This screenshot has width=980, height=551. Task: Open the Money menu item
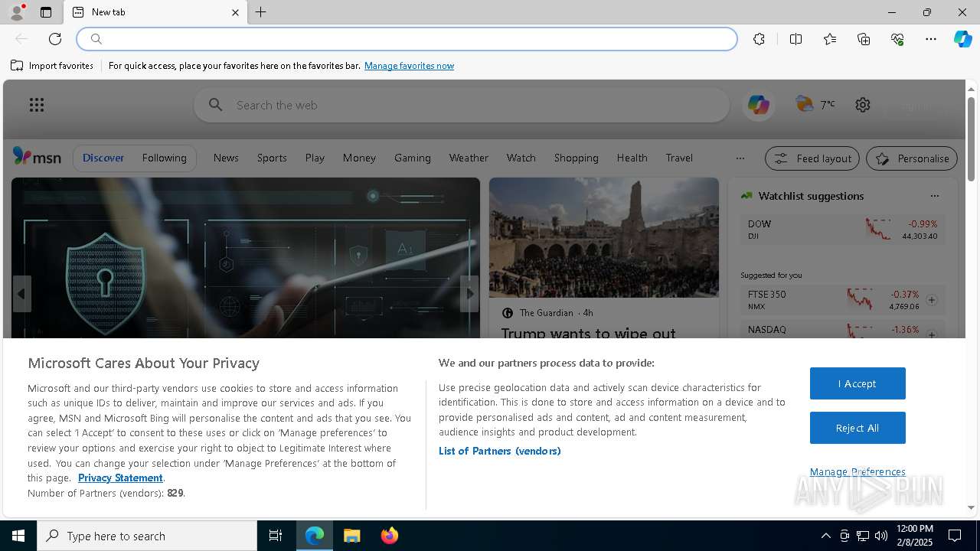(x=359, y=158)
